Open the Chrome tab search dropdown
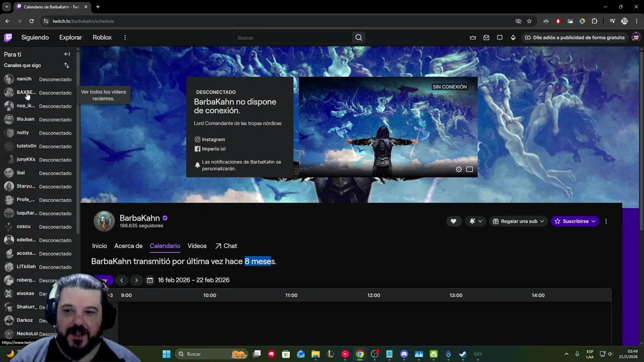Screen dimensions: 644x362 point(7,7)
